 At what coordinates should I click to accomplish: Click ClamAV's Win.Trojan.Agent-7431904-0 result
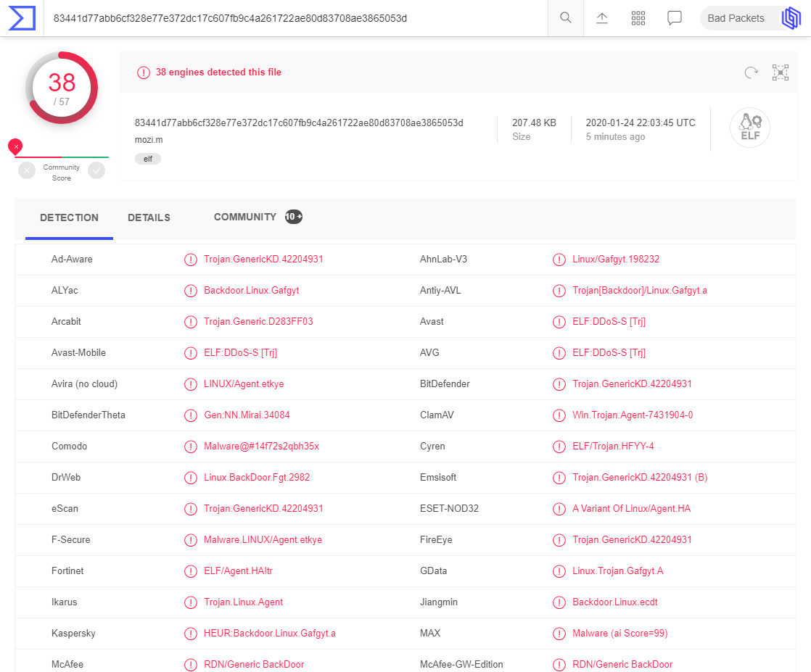pos(633,415)
